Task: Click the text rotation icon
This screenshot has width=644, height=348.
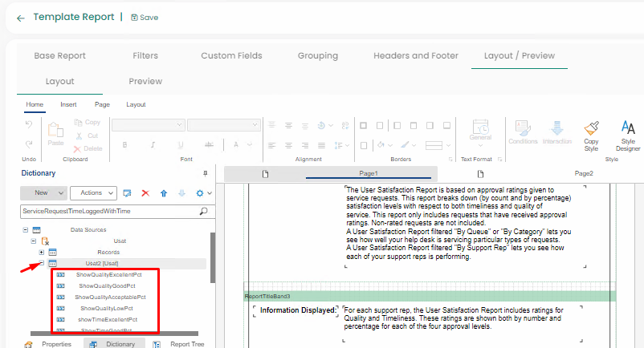Action: [321, 125]
